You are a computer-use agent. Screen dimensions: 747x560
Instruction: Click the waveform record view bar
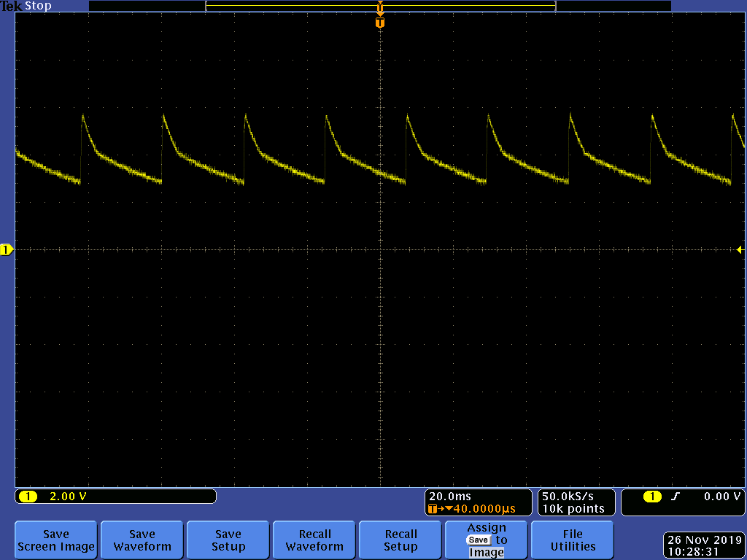point(379,6)
